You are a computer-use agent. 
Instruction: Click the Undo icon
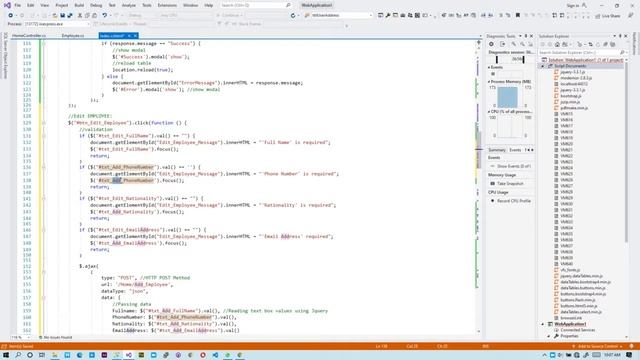pos(105,16)
